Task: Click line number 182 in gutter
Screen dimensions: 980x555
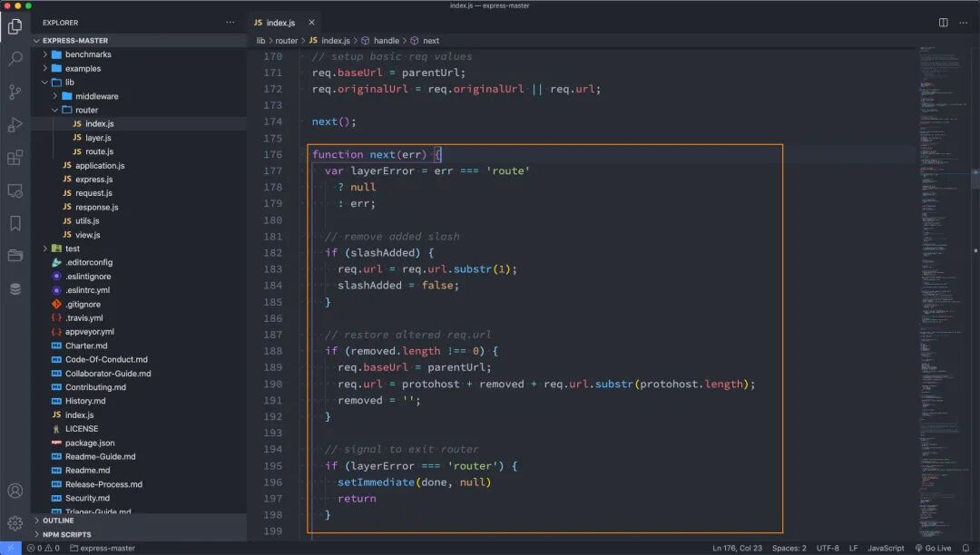Action: [x=272, y=253]
